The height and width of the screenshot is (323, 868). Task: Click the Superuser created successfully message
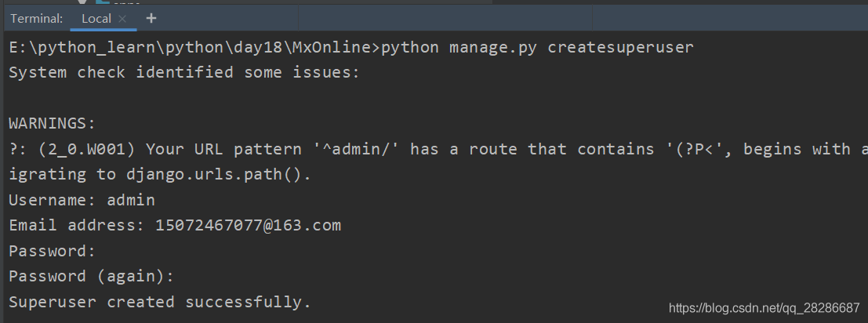click(x=160, y=302)
